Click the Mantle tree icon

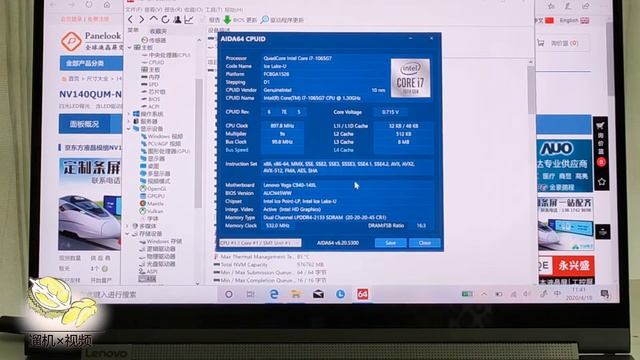[143, 203]
